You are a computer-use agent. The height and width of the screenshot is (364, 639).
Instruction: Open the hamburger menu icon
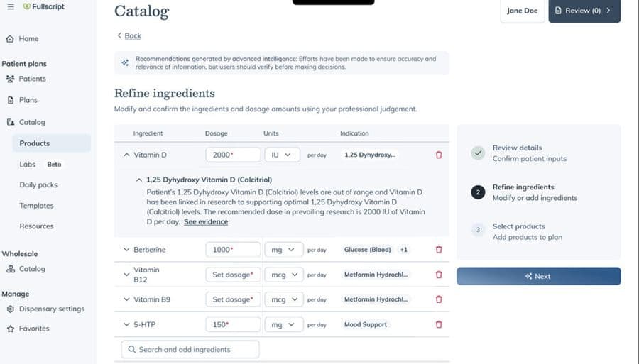point(10,6)
